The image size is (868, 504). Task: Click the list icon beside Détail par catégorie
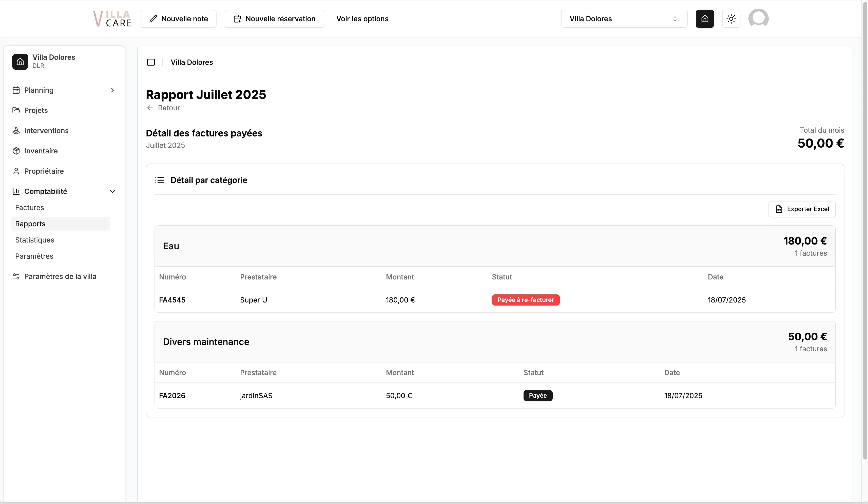tap(160, 180)
